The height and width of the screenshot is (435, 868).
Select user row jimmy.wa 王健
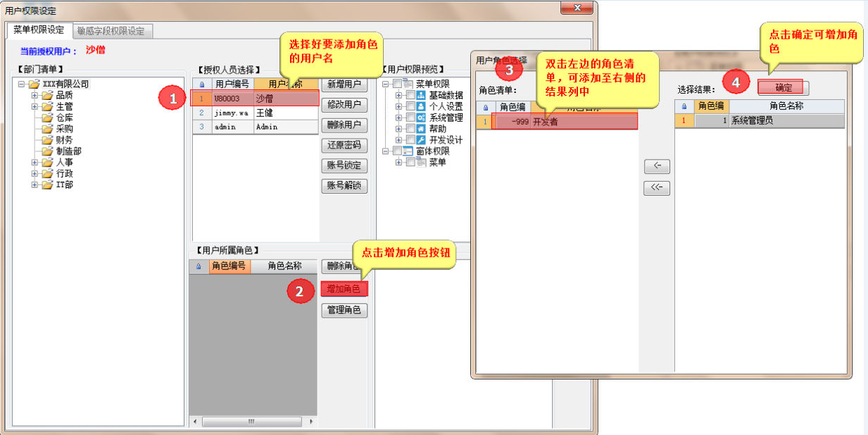point(256,113)
